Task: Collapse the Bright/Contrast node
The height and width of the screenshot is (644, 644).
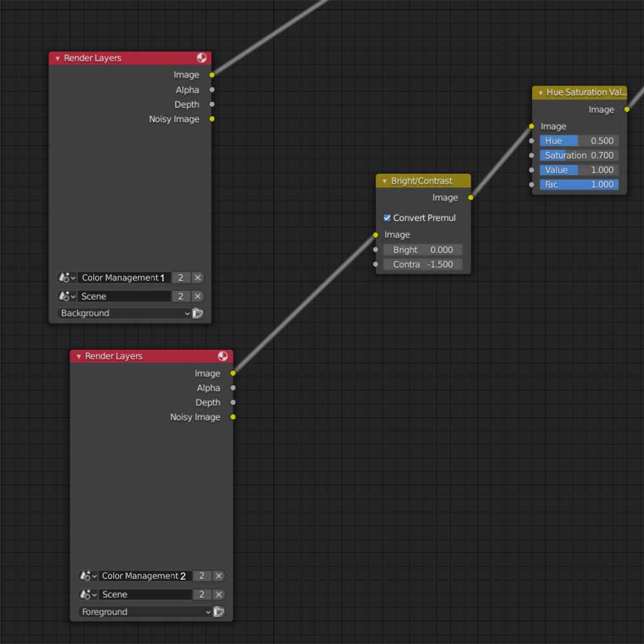Action: tap(384, 181)
